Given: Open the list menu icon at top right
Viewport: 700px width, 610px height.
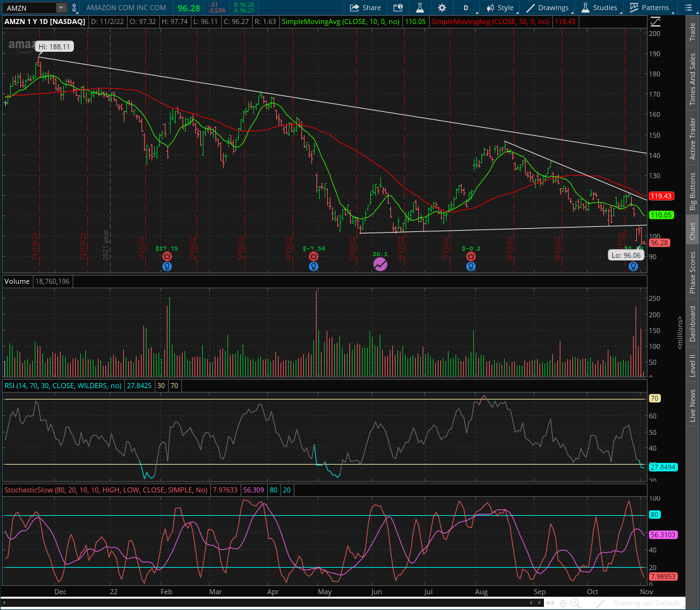Looking at the screenshot, I should tap(688, 8).
